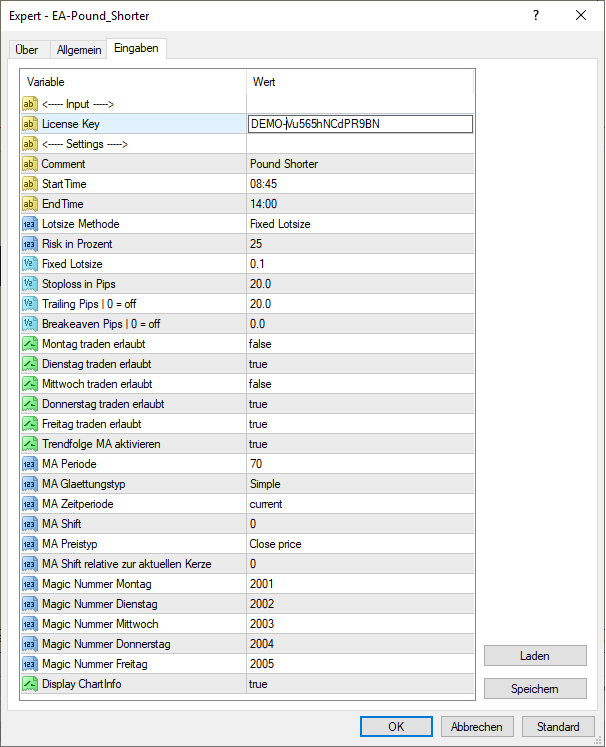Click the string icon beside License Key
The image size is (606, 747).
(x=30, y=124)
